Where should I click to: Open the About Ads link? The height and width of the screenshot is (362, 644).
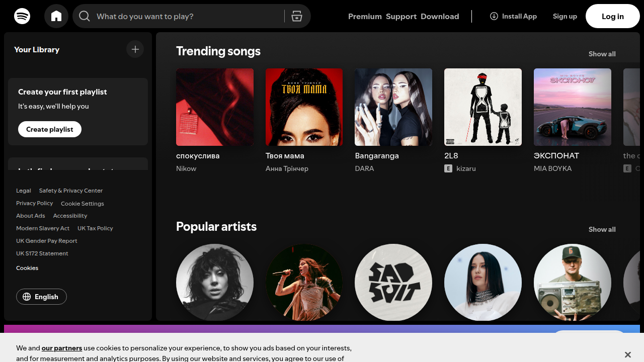click(x=31, y=216)
